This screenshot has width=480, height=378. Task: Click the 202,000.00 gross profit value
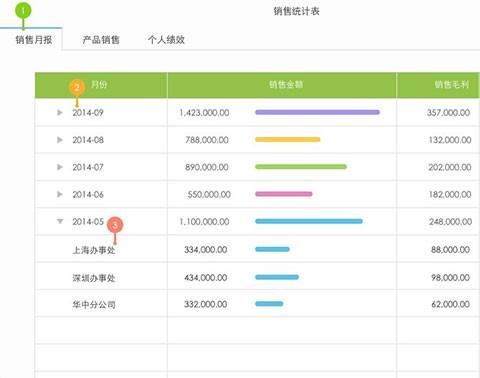[450, 167]
